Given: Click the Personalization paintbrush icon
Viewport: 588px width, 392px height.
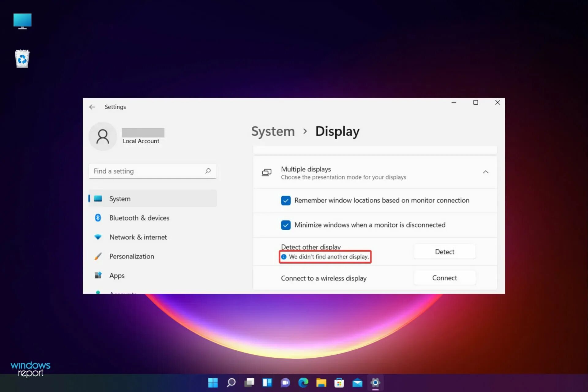Looking at the screenshot, I should coord(98,256).
